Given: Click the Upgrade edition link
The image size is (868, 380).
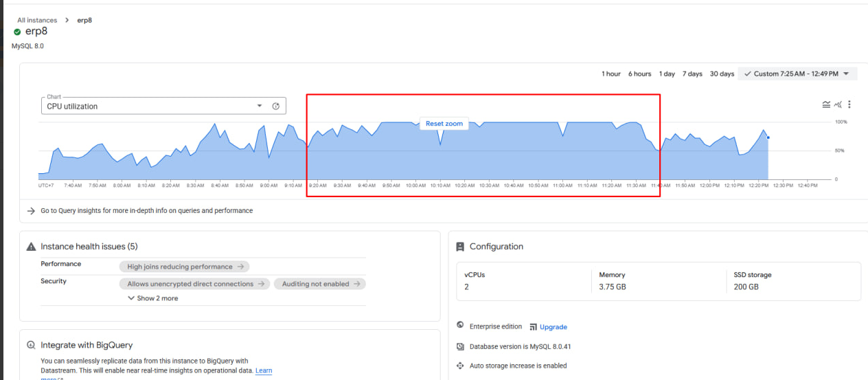Looking at the screenshot, I should (x=553, y=327).
